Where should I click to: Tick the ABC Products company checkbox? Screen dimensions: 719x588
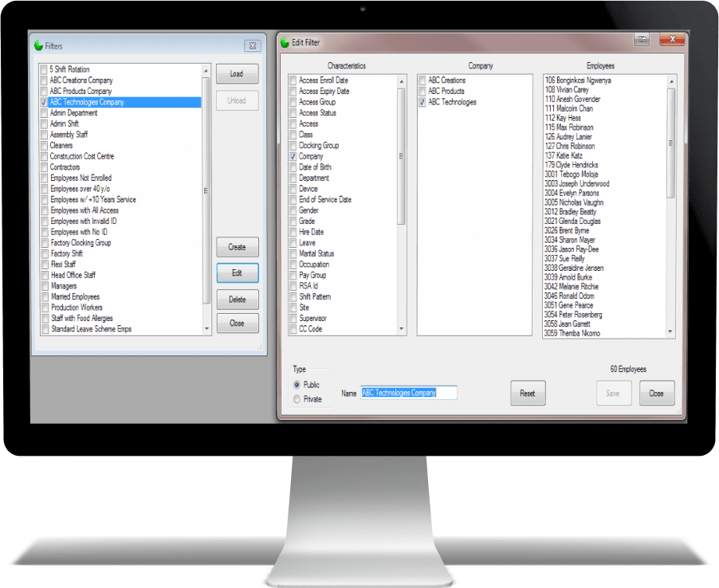(x=422, y=92)
